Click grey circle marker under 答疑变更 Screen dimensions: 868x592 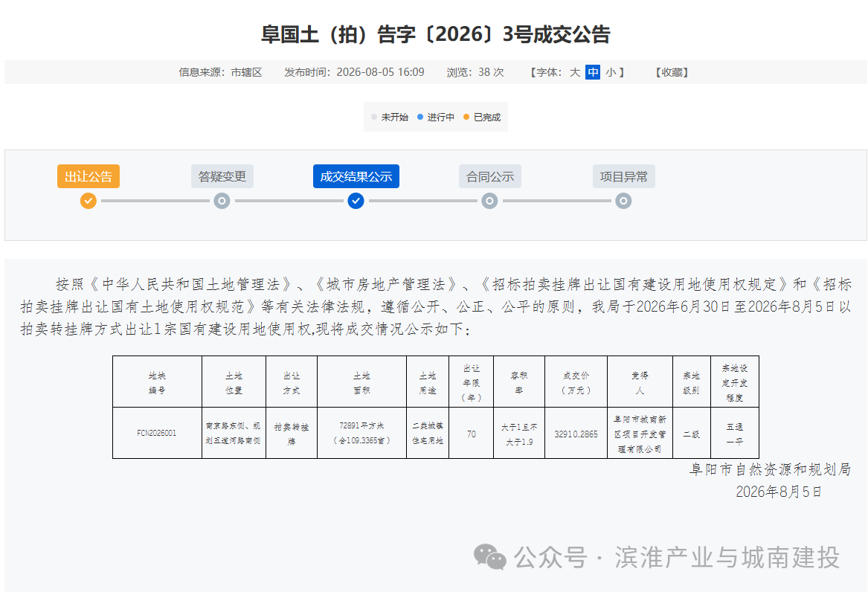(x=222, y=201)
